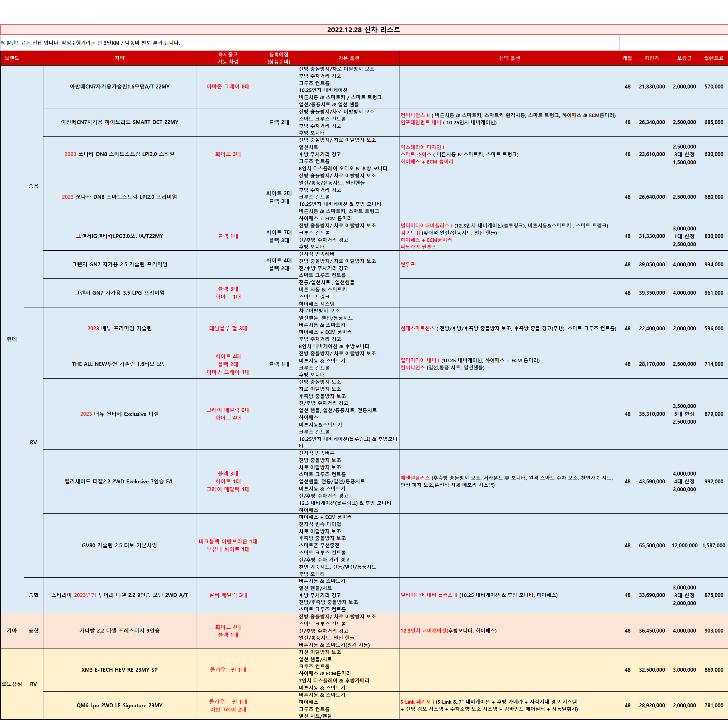Select the '기본 옵션' column header
This screenshot has width=728, height=720.
(x=349, y=58)
